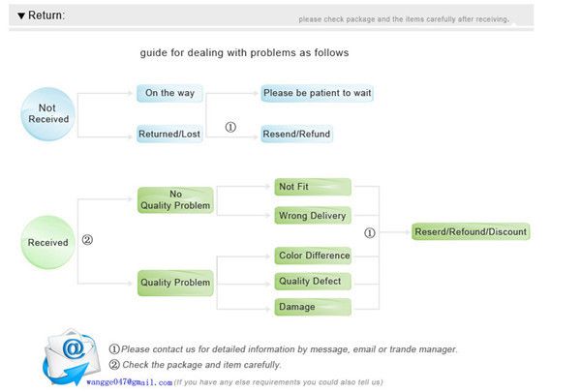Viewport: 581px width, 392px height.
Task: Click the Not Fit box
Action: 313,187
